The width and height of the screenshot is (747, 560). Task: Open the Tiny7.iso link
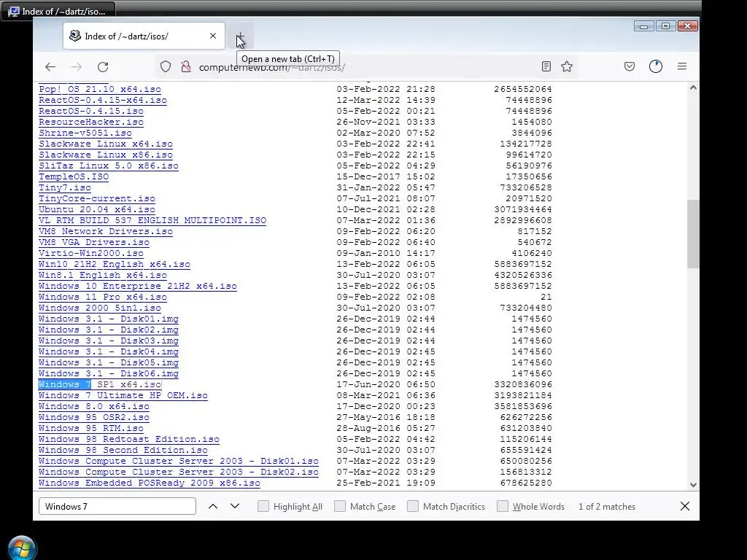(65, 187)
